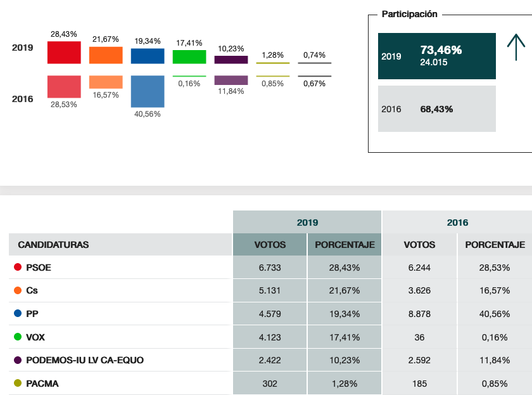Viewport: 532px width, 395px height.
Task: Click the 0,74% chart label
Action: 314,55
